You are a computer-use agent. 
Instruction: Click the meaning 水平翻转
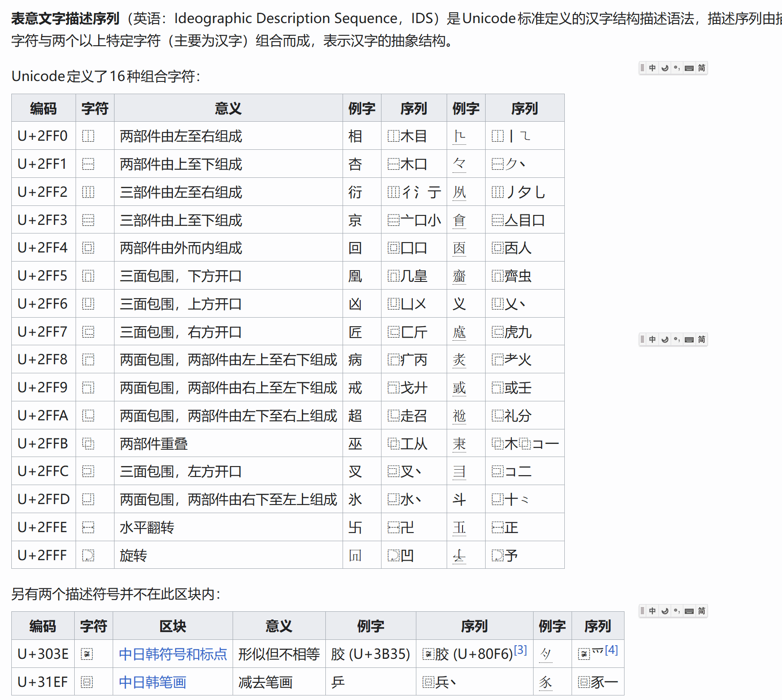click(x=147, y=527)
